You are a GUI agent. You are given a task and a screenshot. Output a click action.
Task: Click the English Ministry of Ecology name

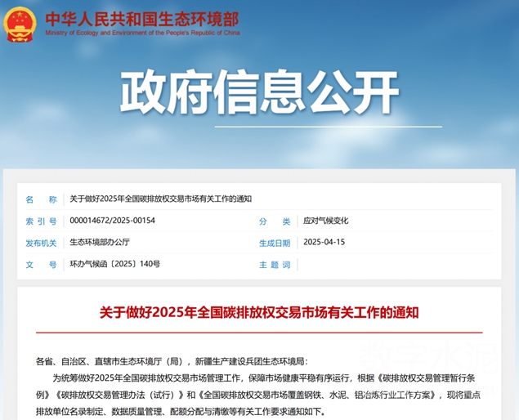pos(142,34)
